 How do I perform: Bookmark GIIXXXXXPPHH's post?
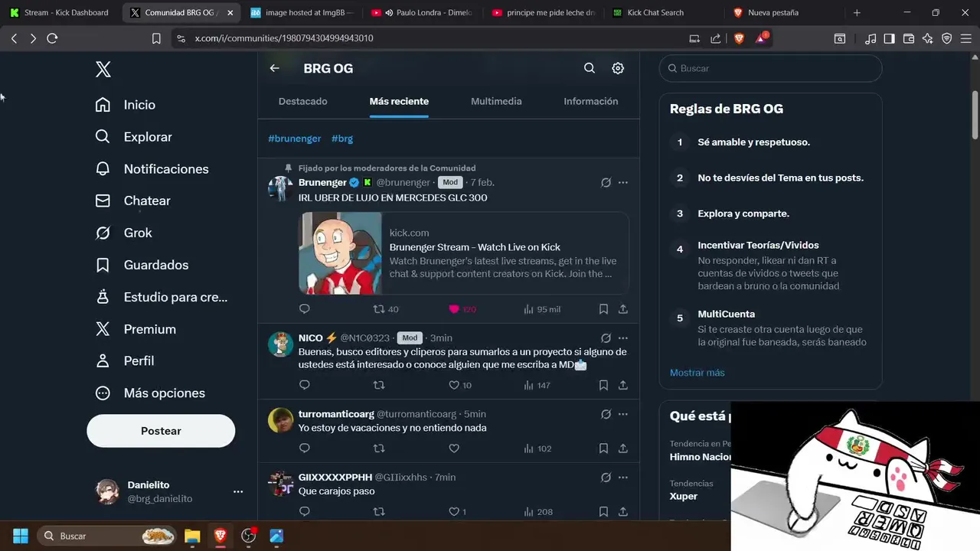[x=603, y=511]
